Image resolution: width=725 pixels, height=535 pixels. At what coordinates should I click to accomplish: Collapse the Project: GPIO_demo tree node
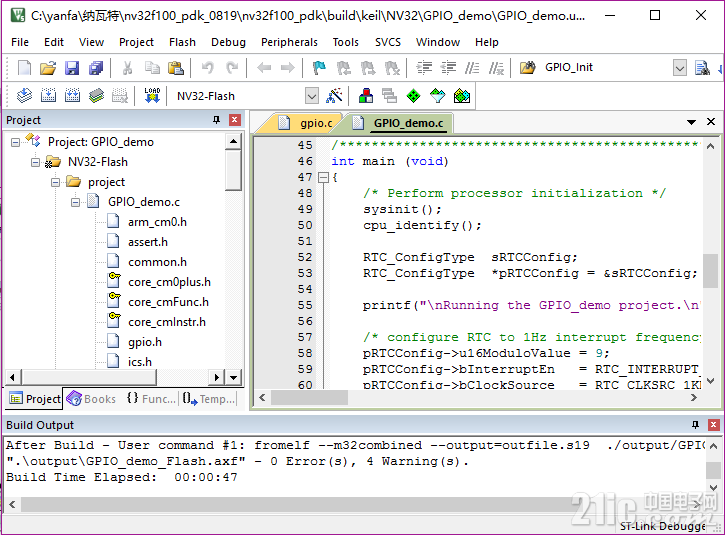tap(15, 142)
